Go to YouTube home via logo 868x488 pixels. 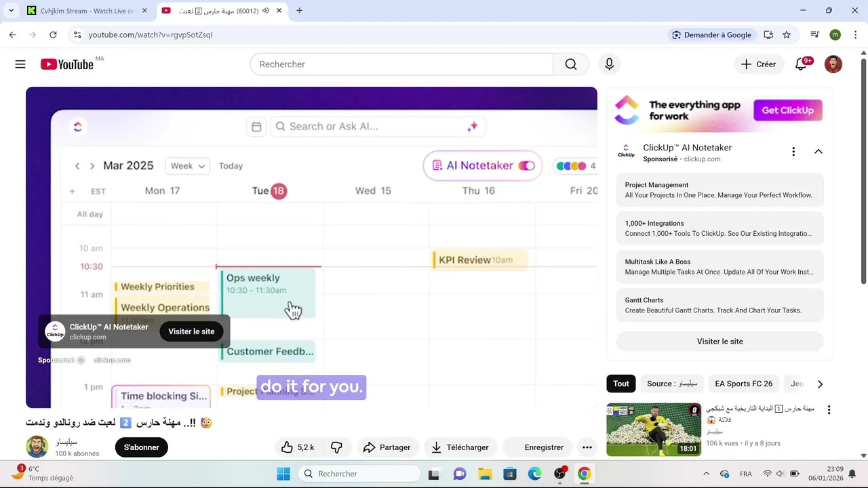coord(66,64)
